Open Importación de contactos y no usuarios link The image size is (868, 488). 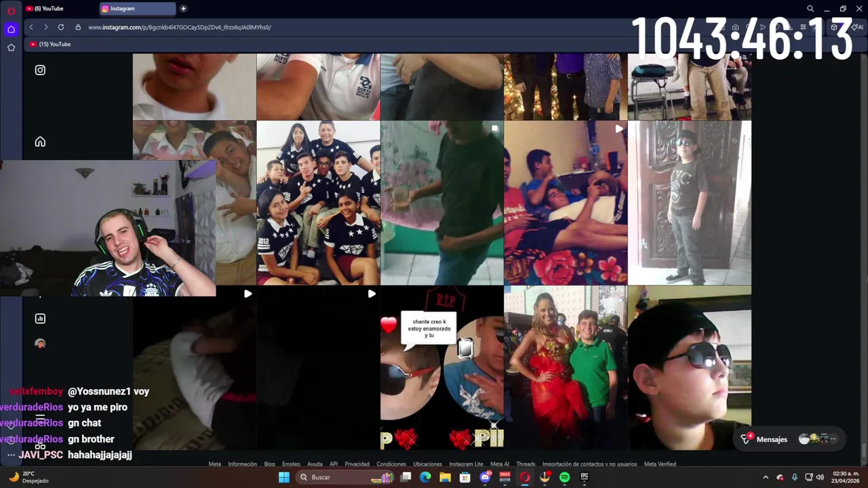point(589,464)
